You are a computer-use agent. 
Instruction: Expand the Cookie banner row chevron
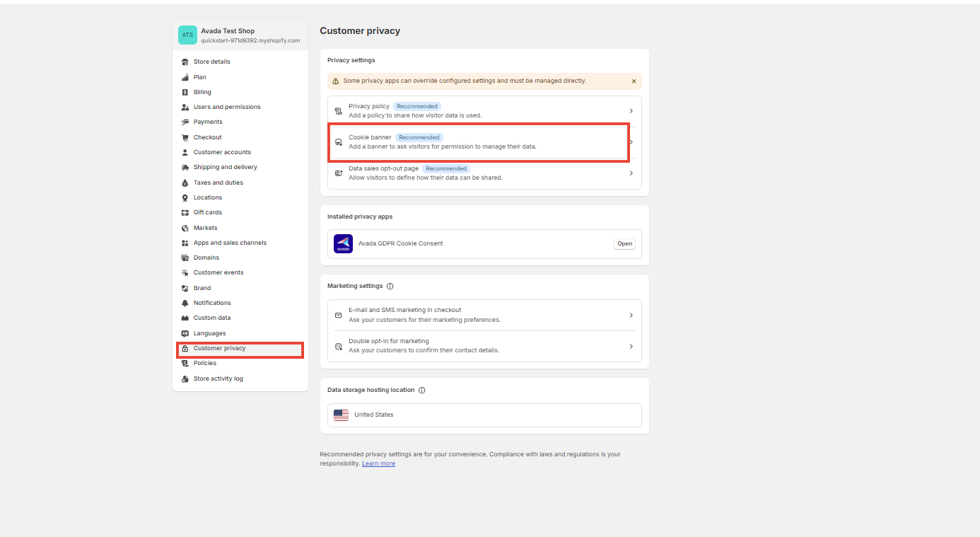[631, 142]
